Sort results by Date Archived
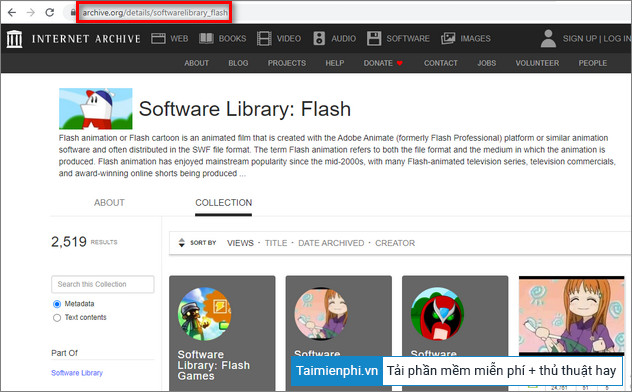The image size is (632, 392). pos(331,243)
